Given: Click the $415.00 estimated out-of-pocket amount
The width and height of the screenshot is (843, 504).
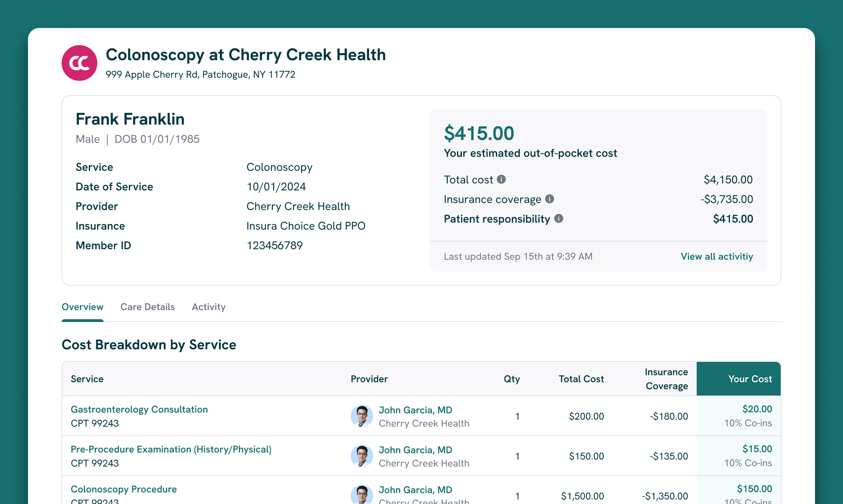Looking at the screenshot, I should (x=479, y=133).
